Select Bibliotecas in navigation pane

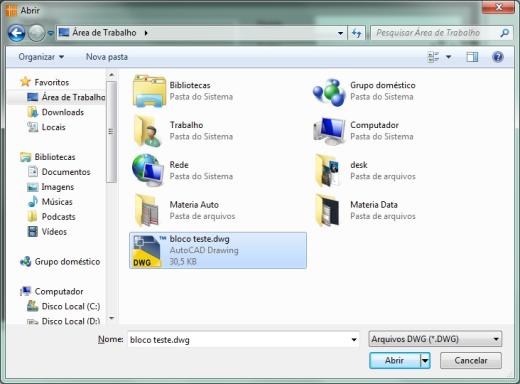(x=55, y=157)
